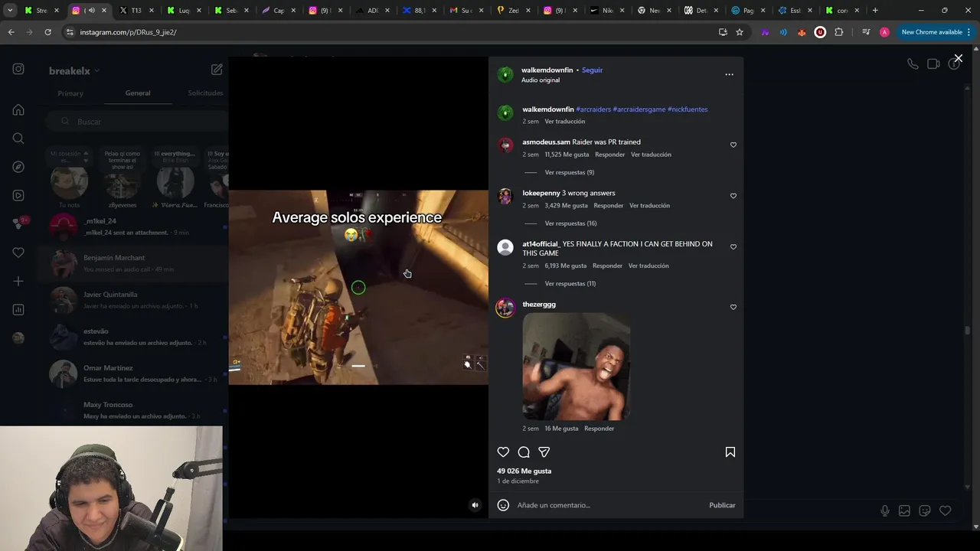This screenshot has height=551, width=980.
Task: Switch to the Gmail 'Su' tab
Action: (466, 11)
